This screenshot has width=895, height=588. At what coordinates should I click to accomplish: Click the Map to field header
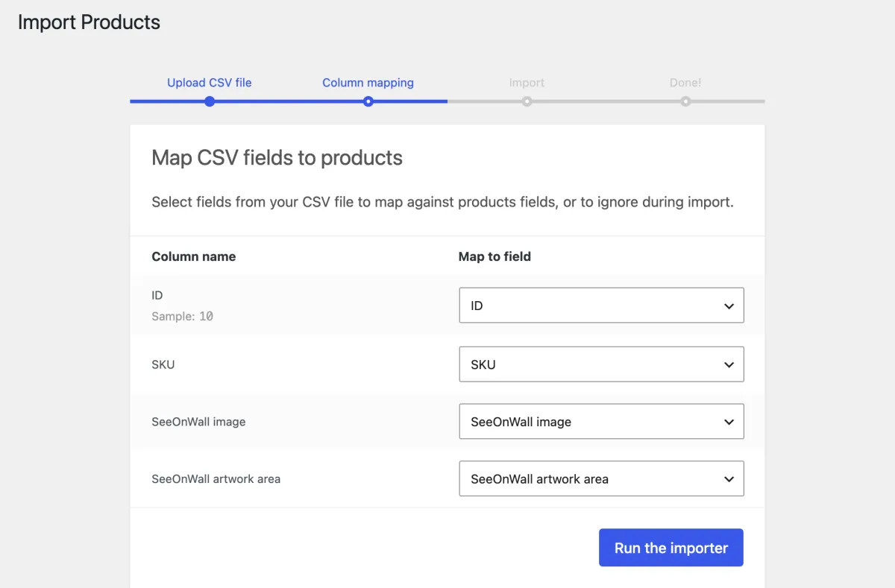[494, 256]
